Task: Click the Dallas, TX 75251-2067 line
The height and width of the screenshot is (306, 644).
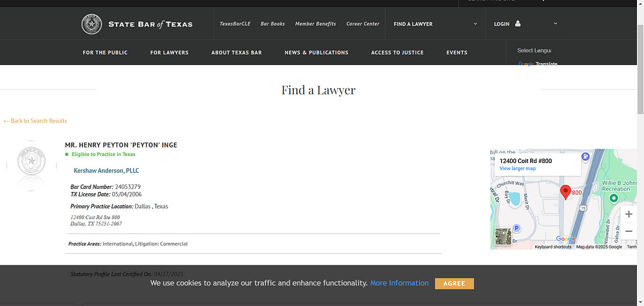Action: click(96, 224)
